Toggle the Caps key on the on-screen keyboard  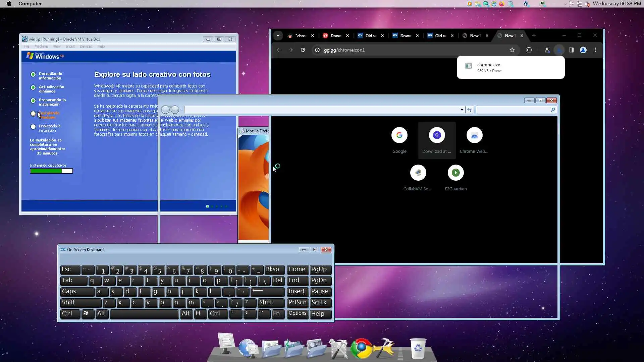coord(77,292)
